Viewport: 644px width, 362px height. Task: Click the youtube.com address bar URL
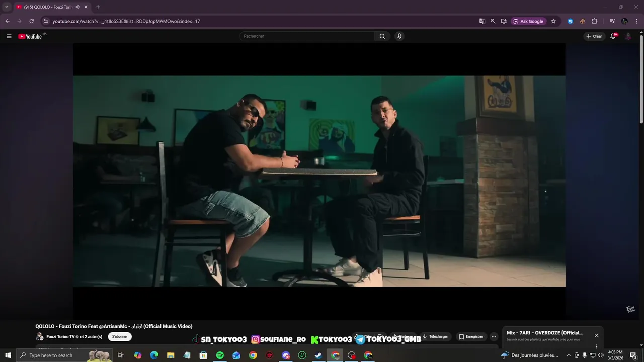pyautogui.click(x=126, y=21)
